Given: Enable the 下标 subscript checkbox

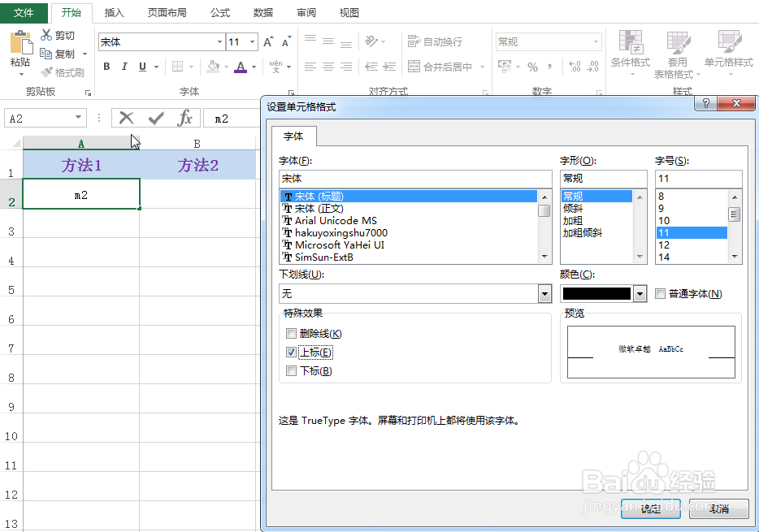Looking at the screenshot, I should tap(290, 370).
